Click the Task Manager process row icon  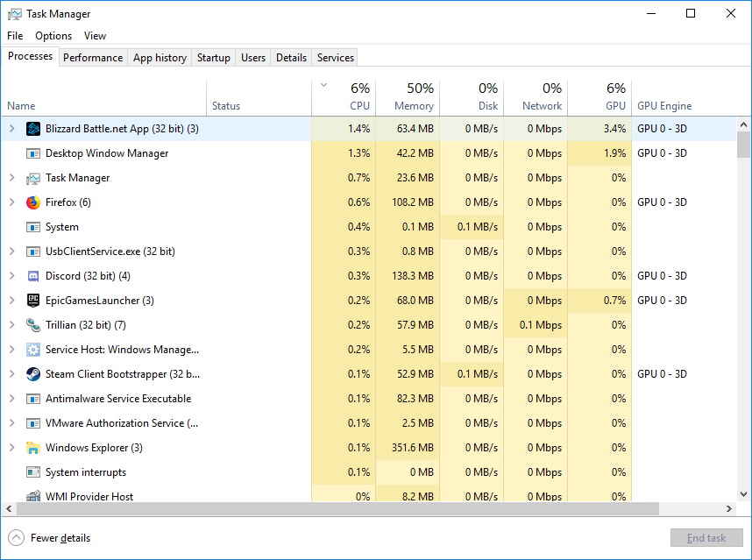click(x=33, y=178)
